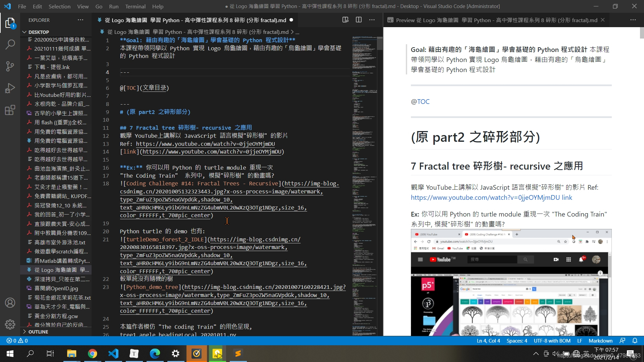Click the editor minimap scroll slider
644x362 pixels.
pyautogui.click(x=380, y=44)
